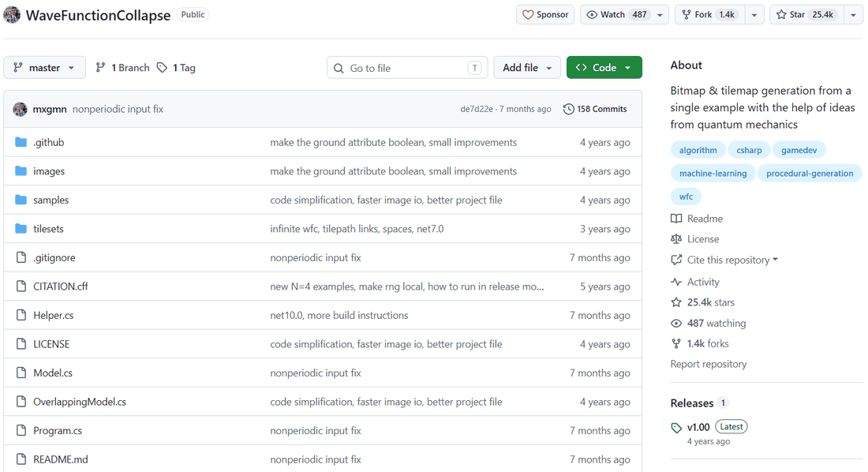Click the .github folder icon
The height and width of the screenshot is (472, 868).
click(x=21, y=142)
